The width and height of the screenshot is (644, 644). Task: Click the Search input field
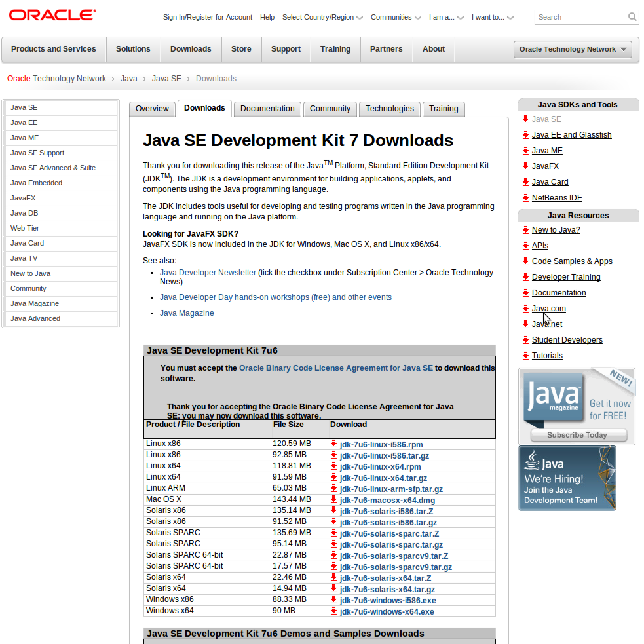pos(580,17)
